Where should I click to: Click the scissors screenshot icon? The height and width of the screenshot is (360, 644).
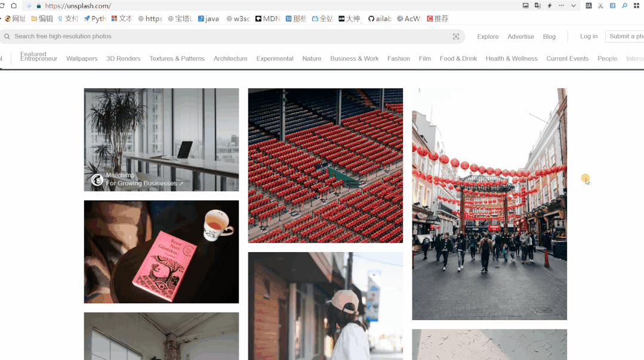point(600,6)
